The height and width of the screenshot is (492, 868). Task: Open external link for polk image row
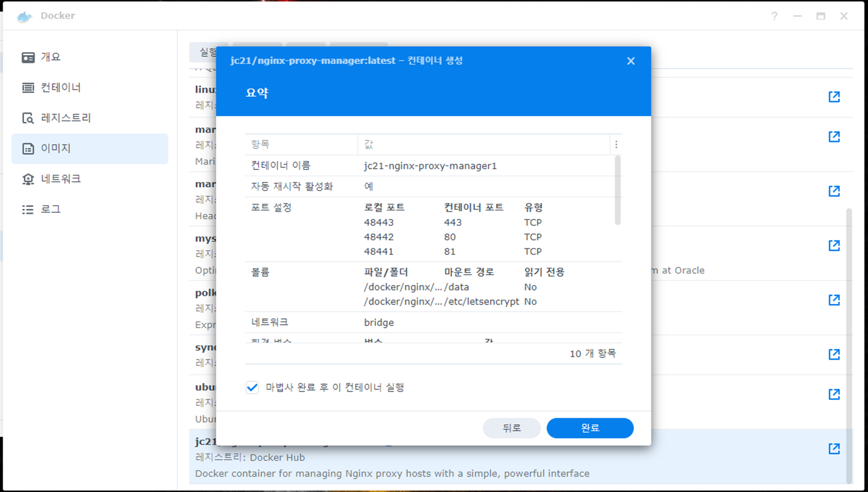coord(834,300)
